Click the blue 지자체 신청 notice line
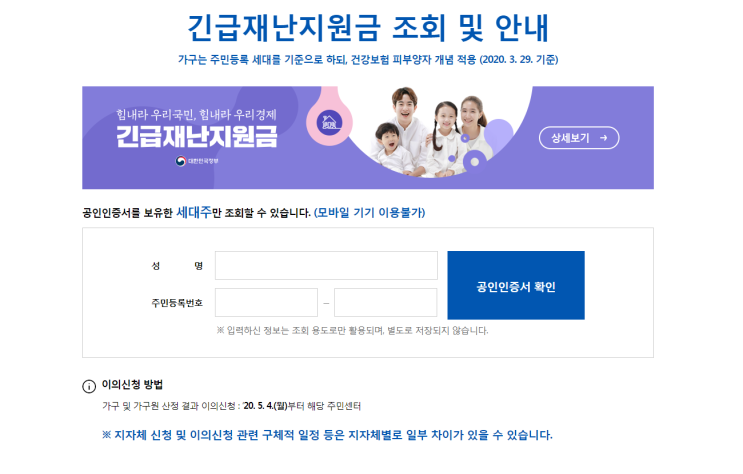Viewport: 743px width, 474px height. tap(327, 435)
